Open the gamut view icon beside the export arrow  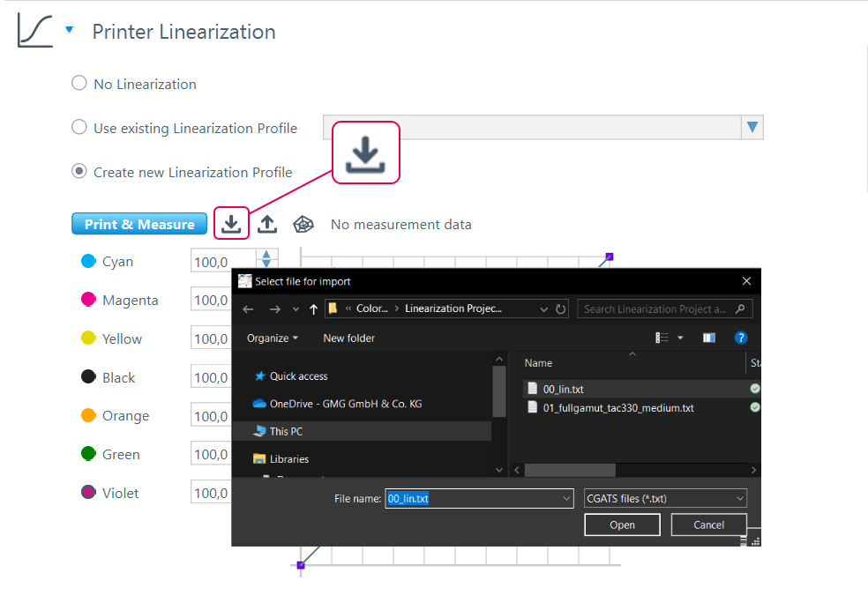[303, 223]
